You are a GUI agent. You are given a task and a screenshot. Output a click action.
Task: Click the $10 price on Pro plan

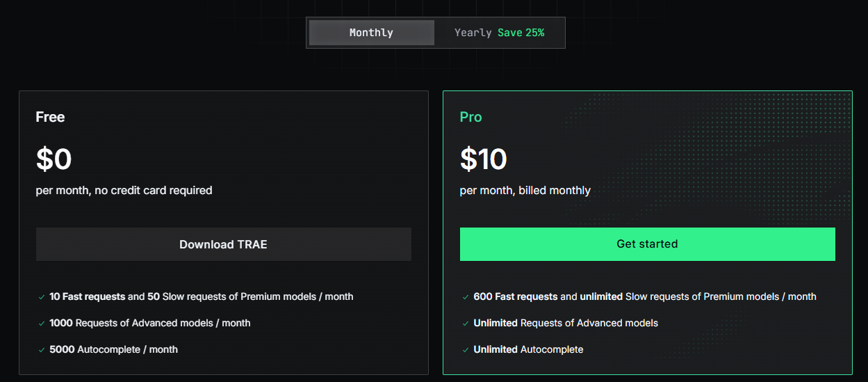(483, 159)
